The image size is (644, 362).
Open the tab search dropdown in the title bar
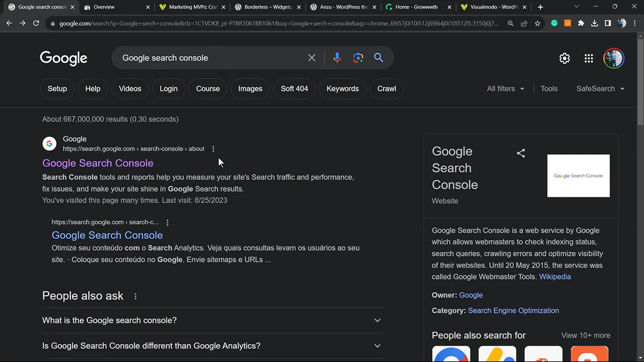577,7
